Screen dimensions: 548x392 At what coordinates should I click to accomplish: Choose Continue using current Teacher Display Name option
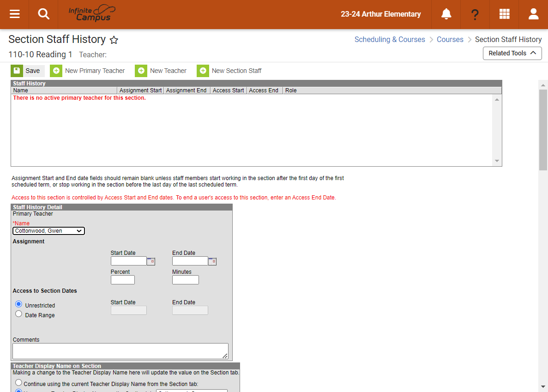pos(18,383)
